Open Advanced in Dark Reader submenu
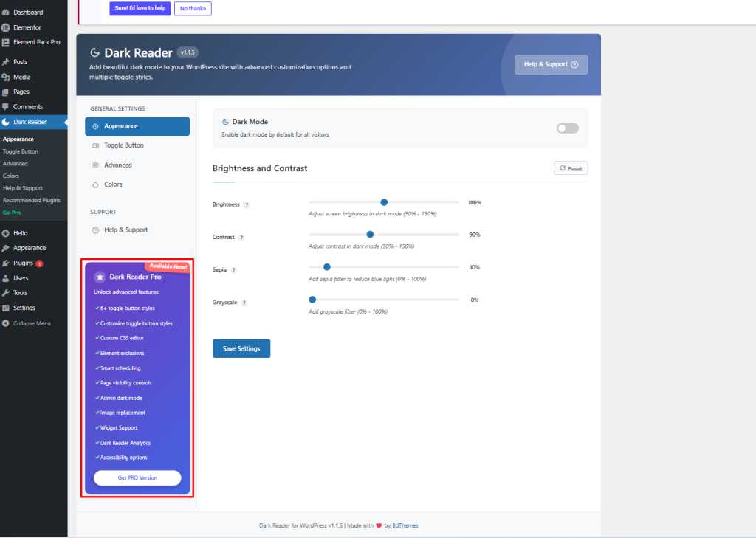Viewport: 756px width, 538px height. tap(16, 164)
